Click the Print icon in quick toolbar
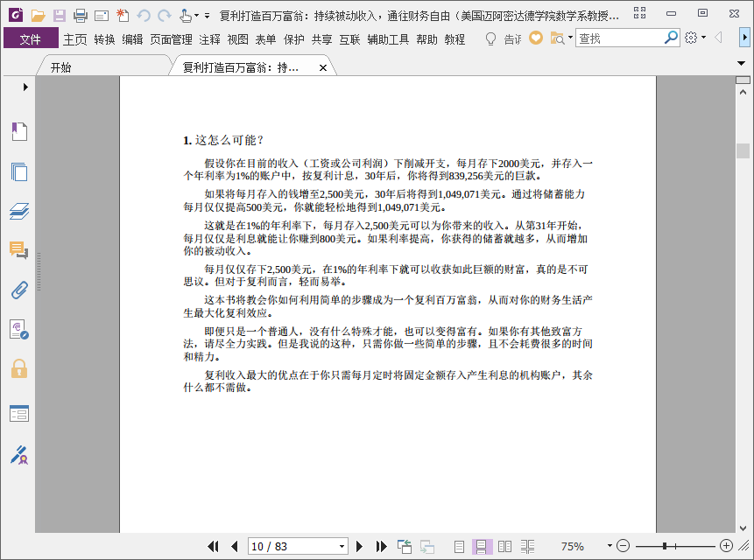This screenshot has width=754, height=560. 81,16
